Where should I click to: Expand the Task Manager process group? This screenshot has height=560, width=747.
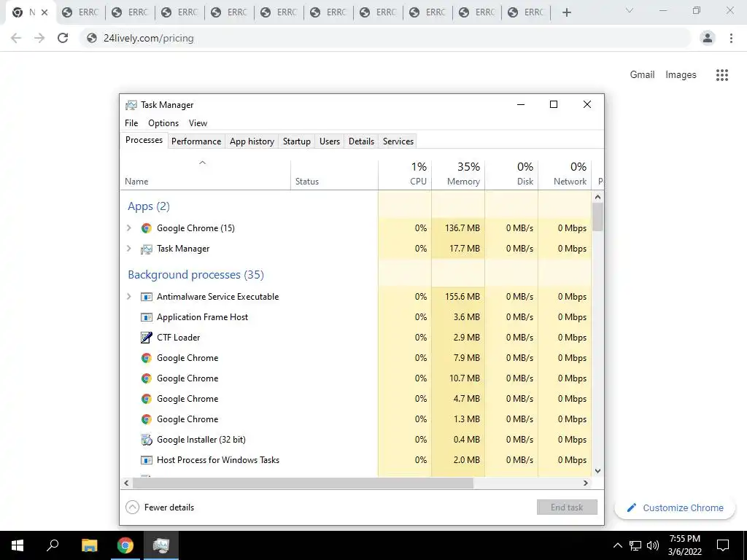(x=128, y=249)
